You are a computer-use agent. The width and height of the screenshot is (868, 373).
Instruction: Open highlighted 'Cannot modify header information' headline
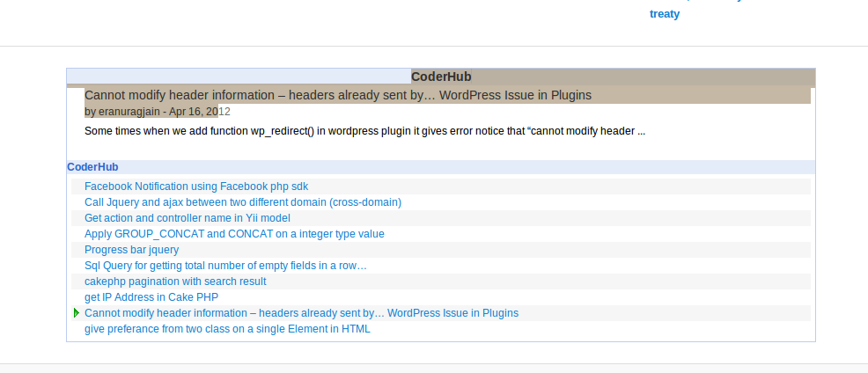(x=338, y=95)
